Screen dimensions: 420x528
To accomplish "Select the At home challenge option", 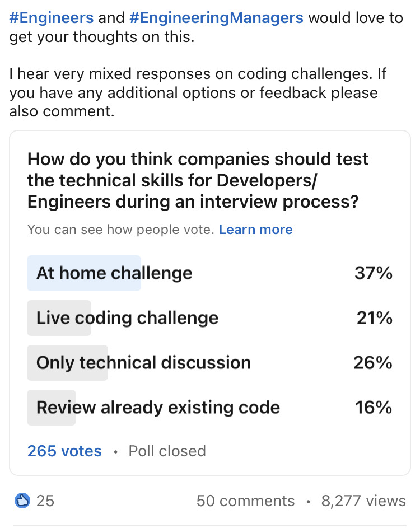I will 210,273.
